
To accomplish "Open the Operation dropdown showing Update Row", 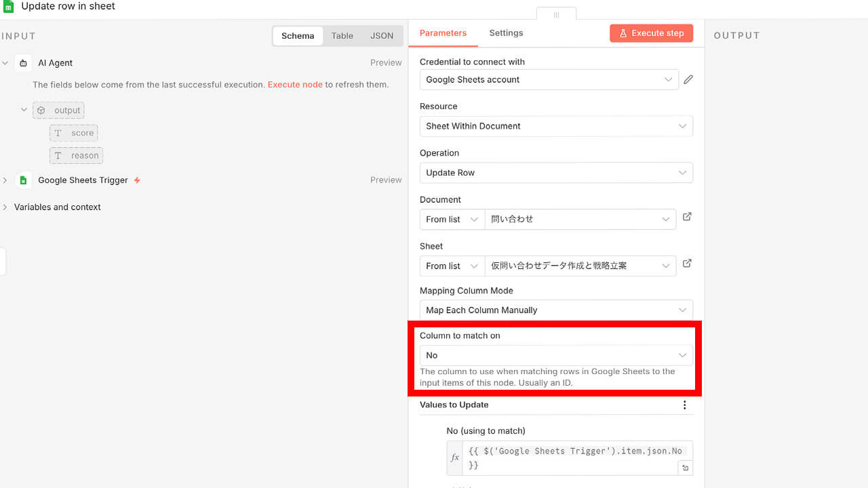I will pyautogui.click(x=556, y=173).
